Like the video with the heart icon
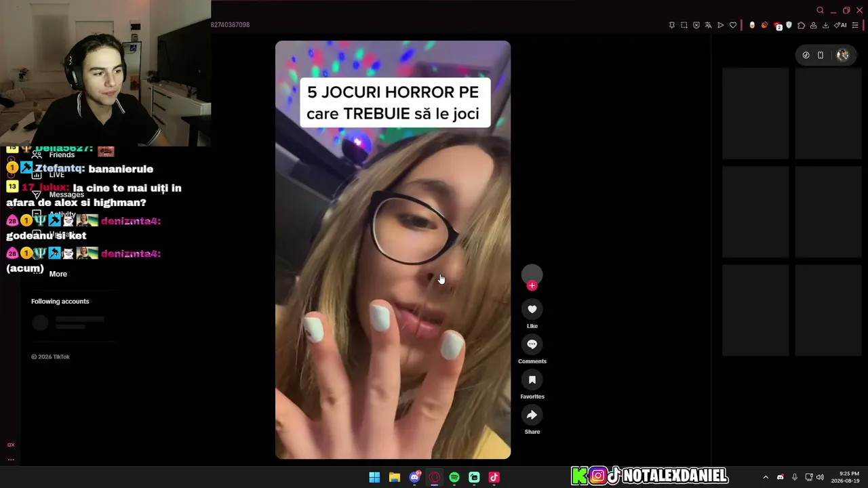The height and width of the screenshot is (488, 868). click(532, 309)
